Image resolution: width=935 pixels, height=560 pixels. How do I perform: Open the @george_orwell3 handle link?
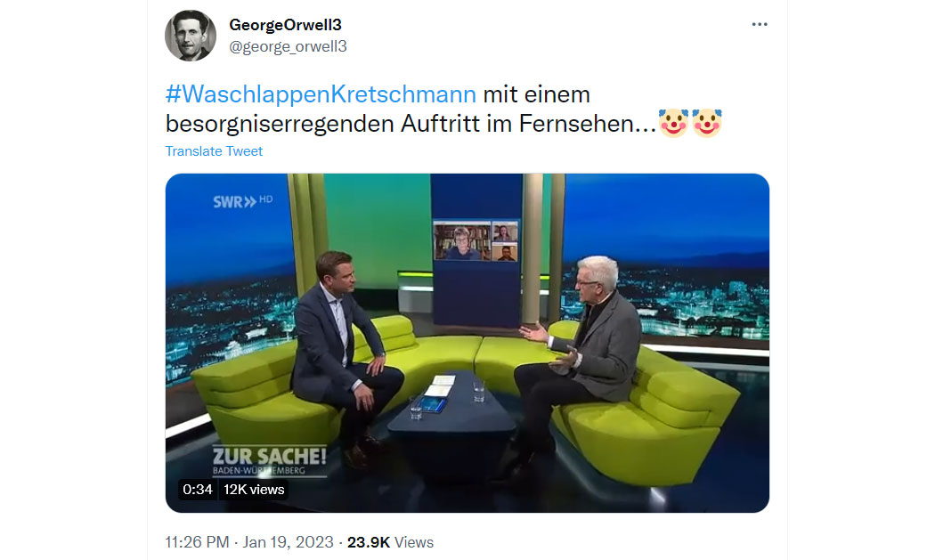coord(288,46)
